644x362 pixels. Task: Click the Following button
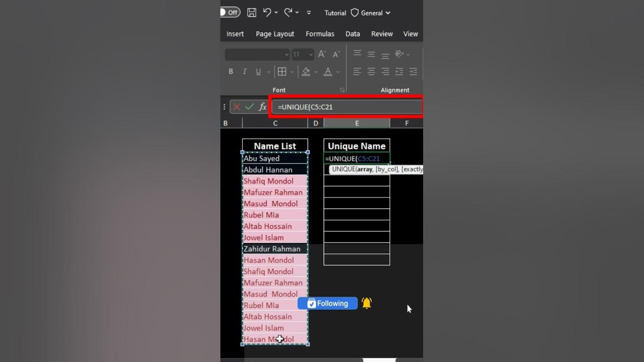[x=328, y=303]
